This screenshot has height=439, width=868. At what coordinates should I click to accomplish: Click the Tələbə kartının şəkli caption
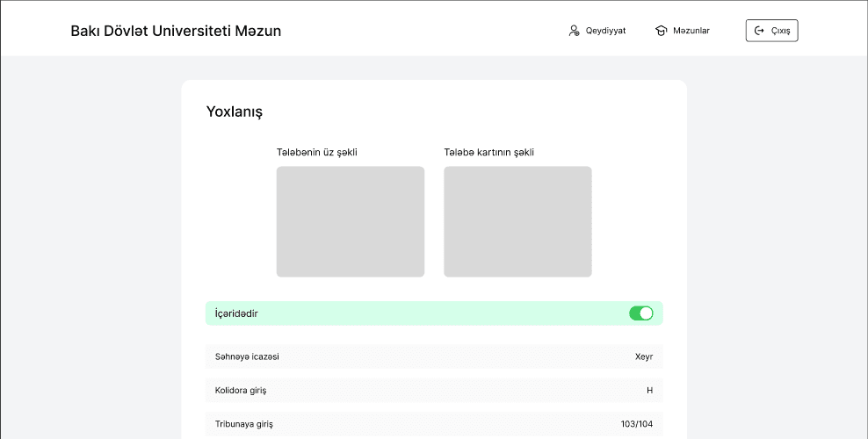tap(488, 153)
